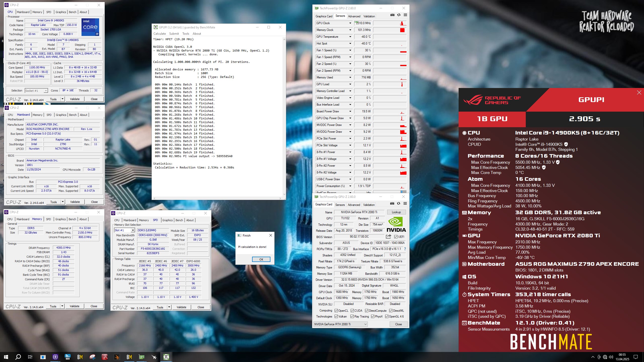Switch to Validation tab in GPU-Z Graphics Card window

click(369, 205)
